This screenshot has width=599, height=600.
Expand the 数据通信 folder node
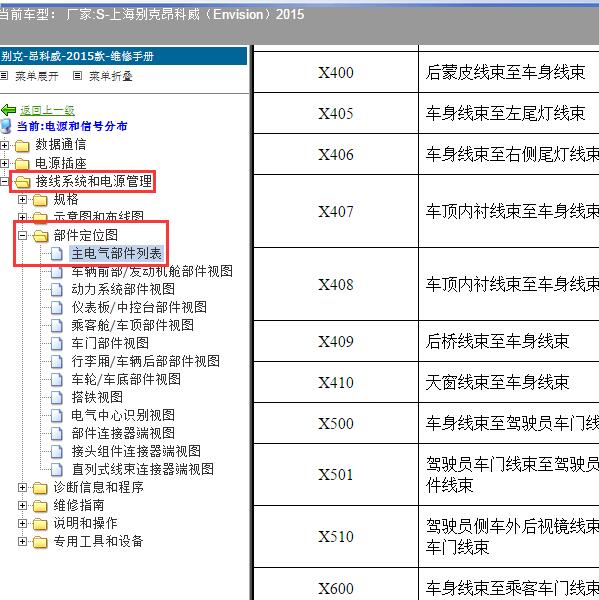click(4, 145)
